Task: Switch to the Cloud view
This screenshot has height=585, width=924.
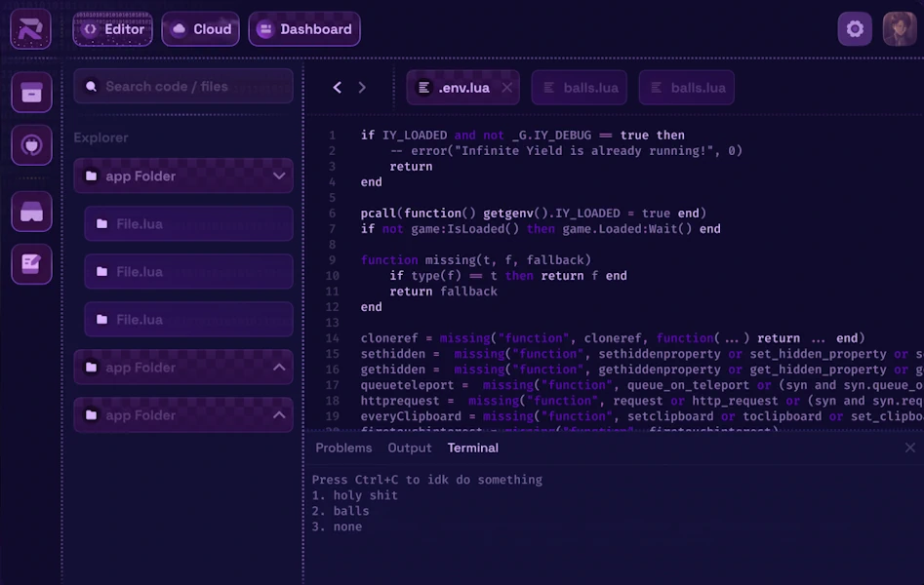Action: coord(201,29)
